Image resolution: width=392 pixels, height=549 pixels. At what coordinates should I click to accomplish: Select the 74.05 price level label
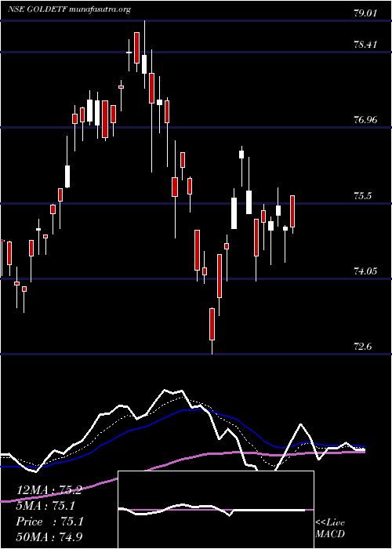point(365,271)
